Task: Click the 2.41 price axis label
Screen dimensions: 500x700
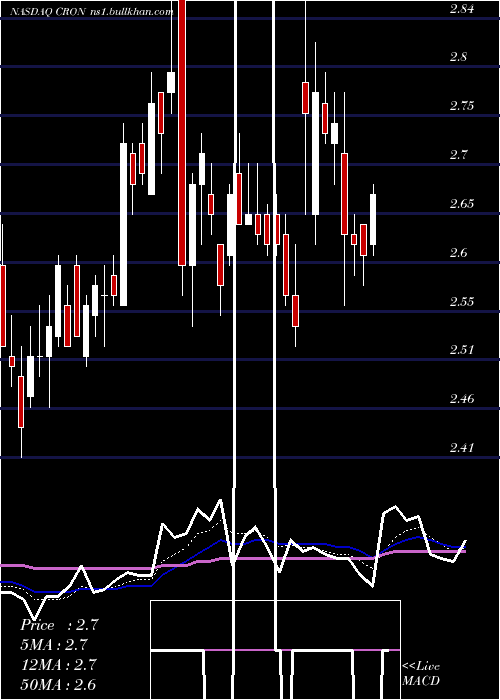Action: pos(462,447)
